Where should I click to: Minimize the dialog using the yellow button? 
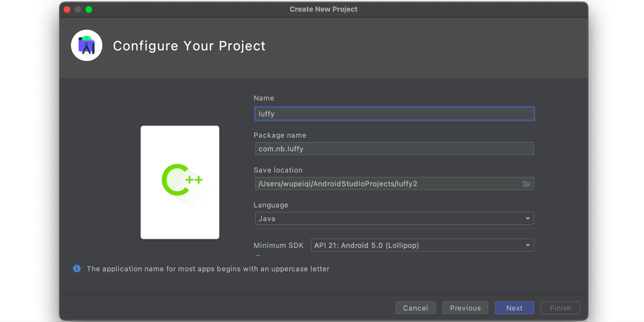78,10
